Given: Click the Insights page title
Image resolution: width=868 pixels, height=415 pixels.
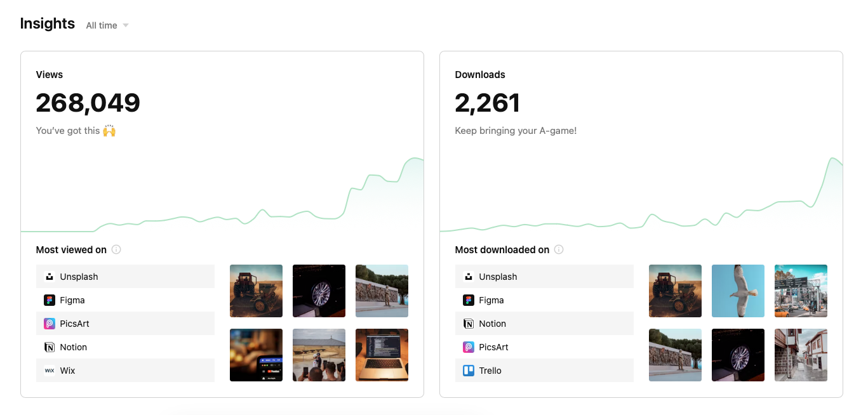Looking at the screenshot, I should pyautogui.click(x=48, y=23).
